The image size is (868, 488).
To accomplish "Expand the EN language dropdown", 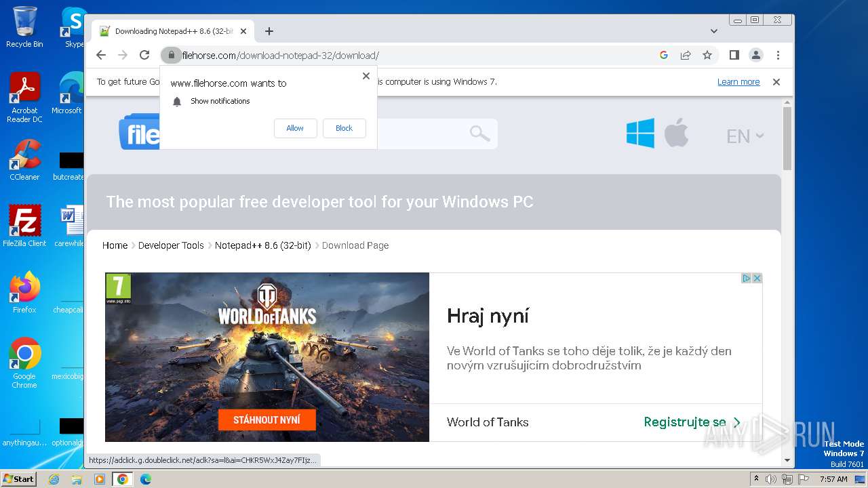I will pos(745,136).
